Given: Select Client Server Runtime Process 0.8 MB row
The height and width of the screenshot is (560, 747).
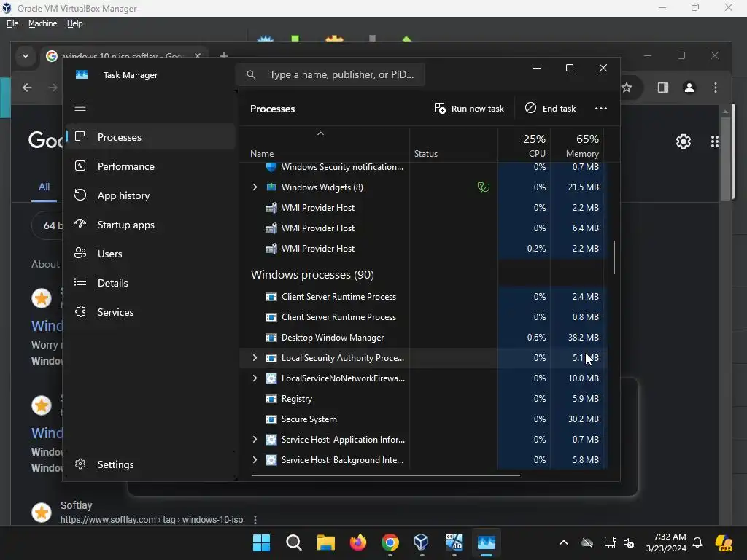Looking at the screenshot, I should click(x=424, y=317).
